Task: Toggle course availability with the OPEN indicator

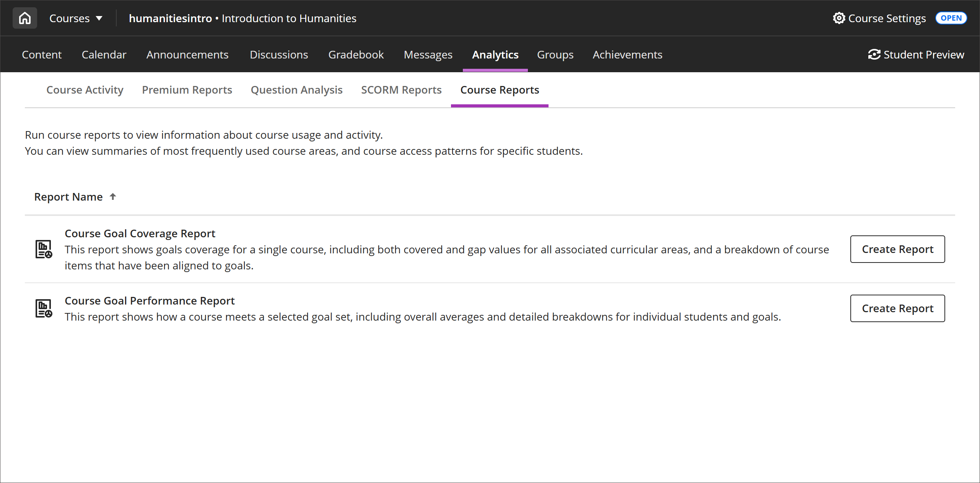Action: 951,18
